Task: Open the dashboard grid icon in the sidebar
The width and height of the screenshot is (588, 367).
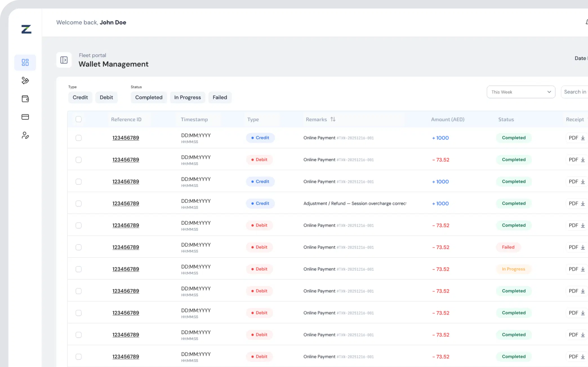Action: tap(25, 62)
